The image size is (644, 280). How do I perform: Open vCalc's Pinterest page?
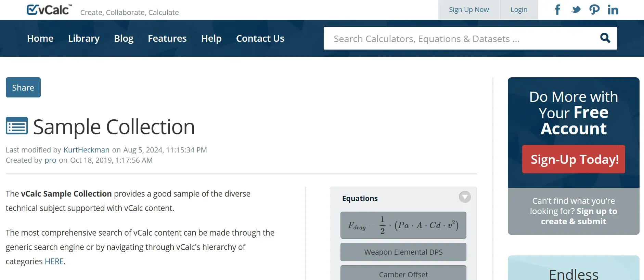[594, 10]
